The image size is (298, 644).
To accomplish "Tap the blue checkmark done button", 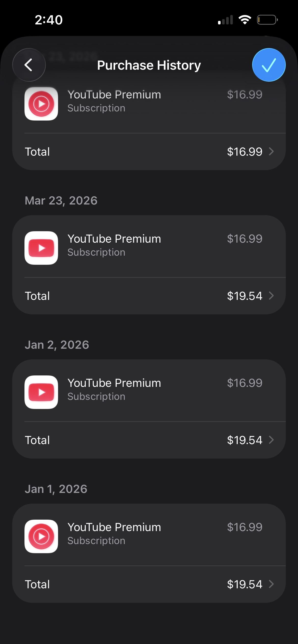I will click(269, 65).
